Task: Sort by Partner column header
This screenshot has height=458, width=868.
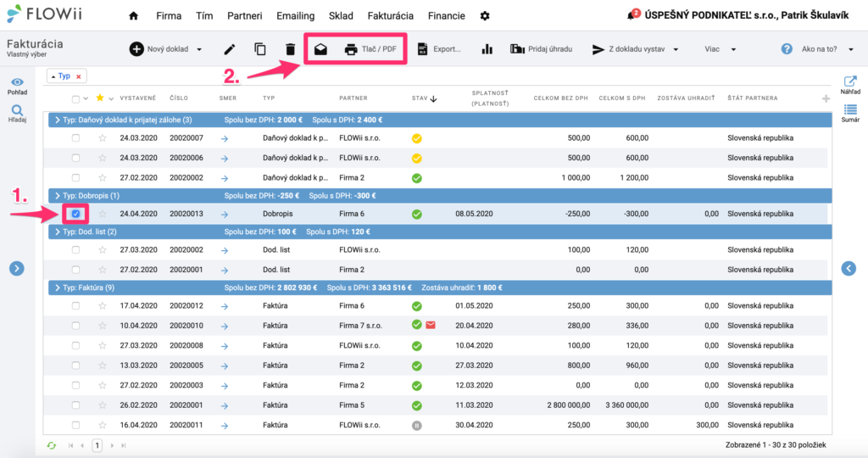Action: 353,98
